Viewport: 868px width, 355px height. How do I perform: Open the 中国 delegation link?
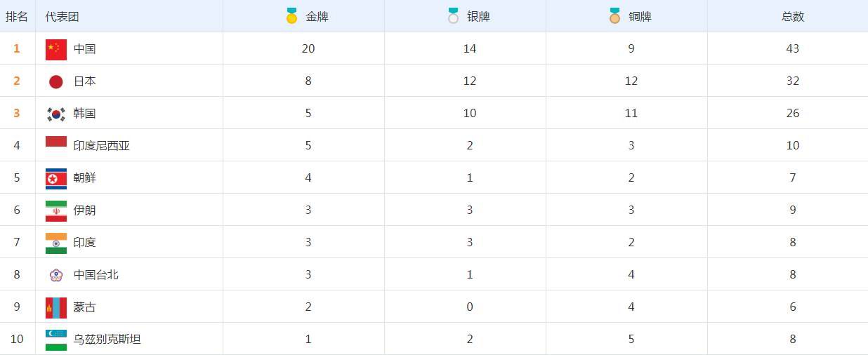pos(84,49)
